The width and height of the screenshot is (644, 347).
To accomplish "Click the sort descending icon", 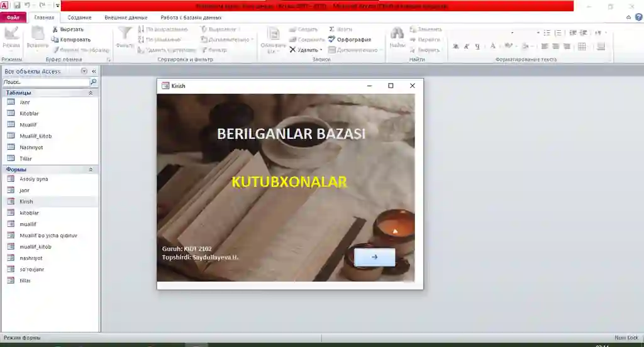I will tap(141, 40).
